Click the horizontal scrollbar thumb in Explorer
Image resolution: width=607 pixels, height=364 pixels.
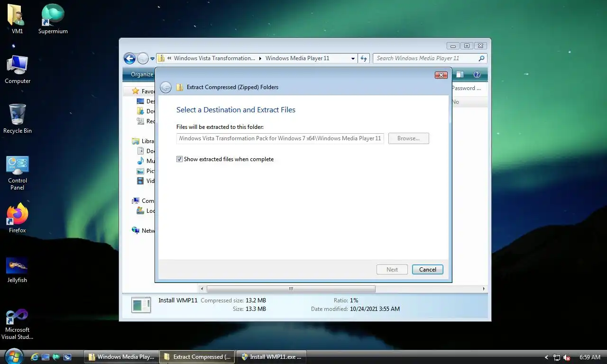click(291, 289)
